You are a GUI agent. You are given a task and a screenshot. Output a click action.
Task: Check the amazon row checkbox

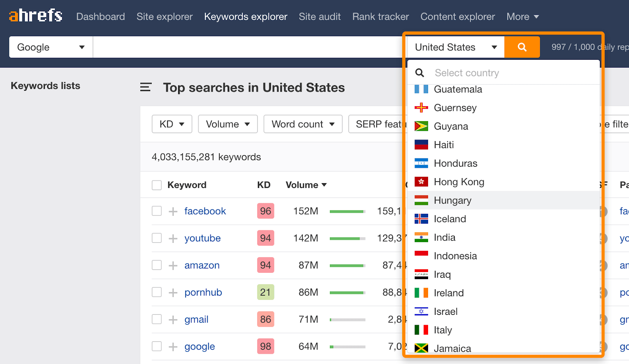coord(157,265)
